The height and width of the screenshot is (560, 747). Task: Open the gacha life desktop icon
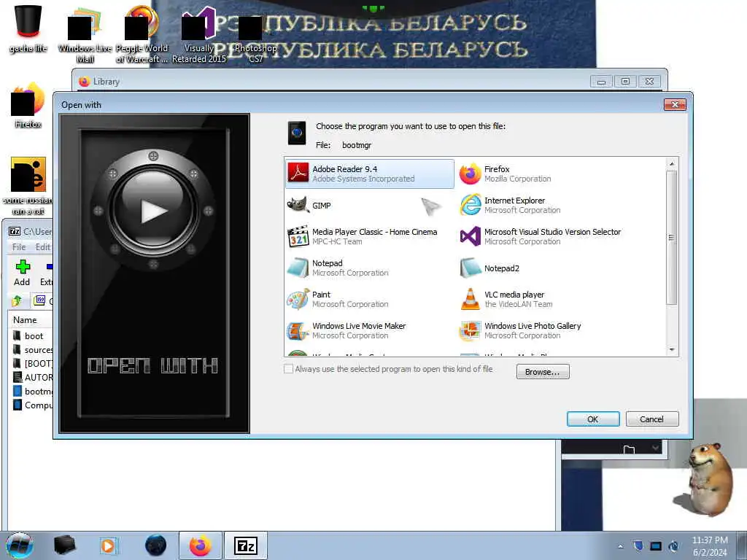point(28,28)
